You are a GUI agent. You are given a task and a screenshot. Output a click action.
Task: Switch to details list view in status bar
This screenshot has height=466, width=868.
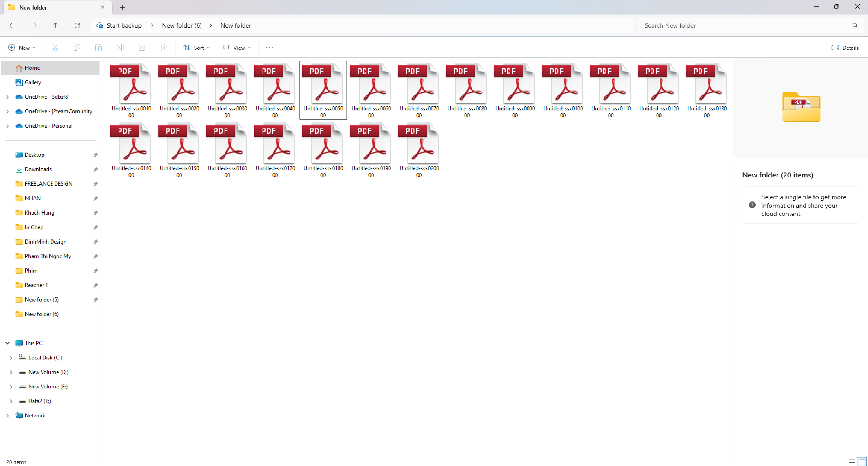pyautogui.click(x=852, y=462)
